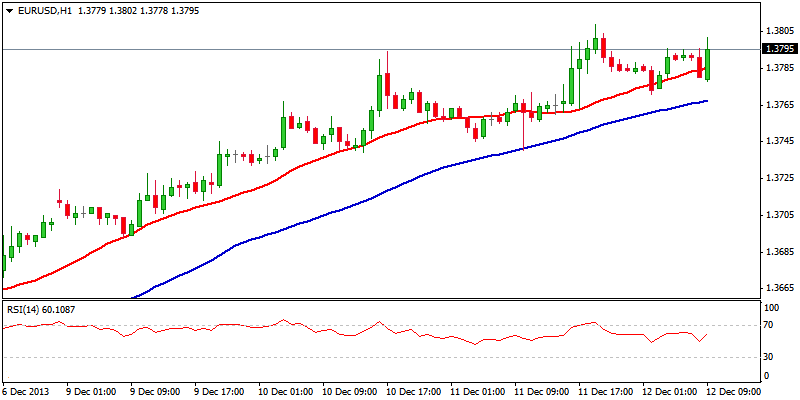The height and width of the screenshot is (400, 800).
Task: Click the RSI(14) 60.1087 indicator label
Action: [39, 309]
